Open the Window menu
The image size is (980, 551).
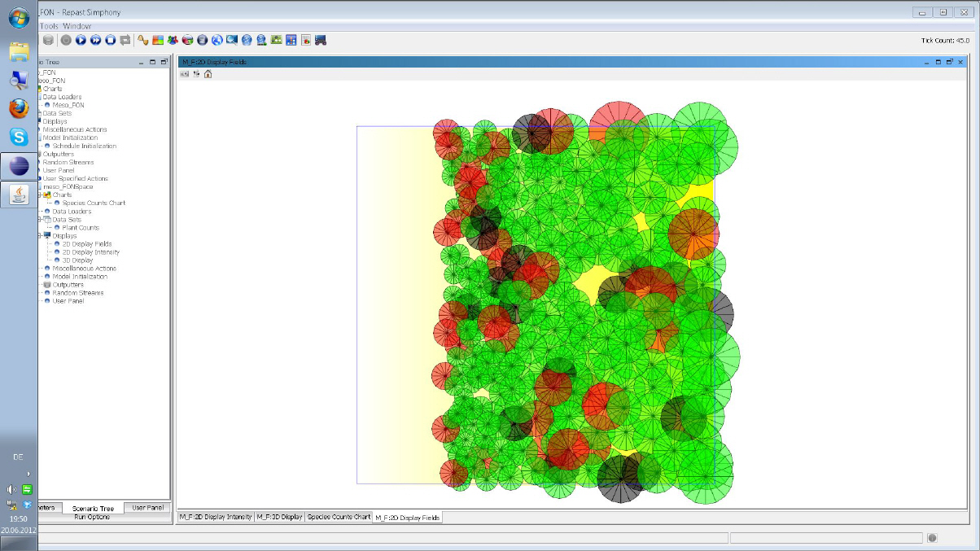coord(77,26)
